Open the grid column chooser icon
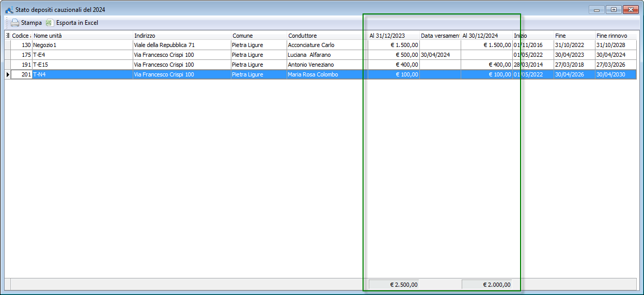This screenshot has width=644, height=295. 7,36
